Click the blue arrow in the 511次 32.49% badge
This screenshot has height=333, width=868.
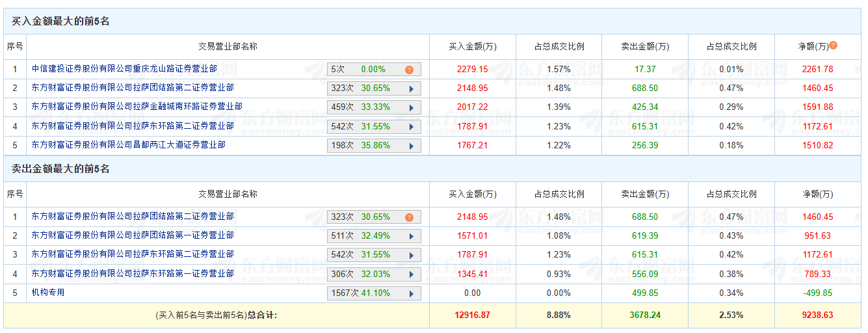coord(411,236)
